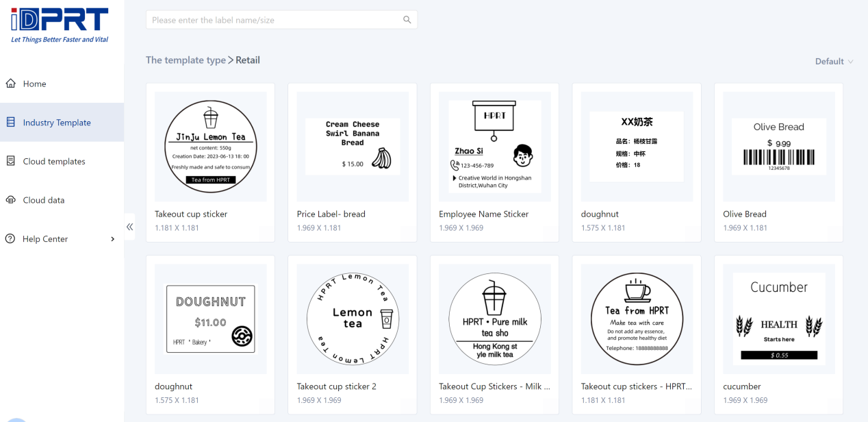Click the Cloud templates document icon
The width and height of the screenshot is (868, 422).
point(10,161)
